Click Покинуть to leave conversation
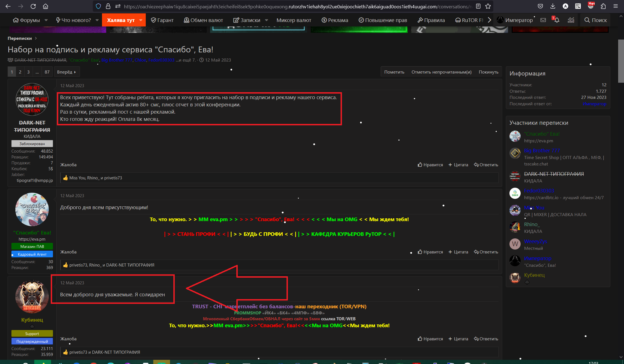Viewport: 624px width, 364px height. tap(488, 72)
